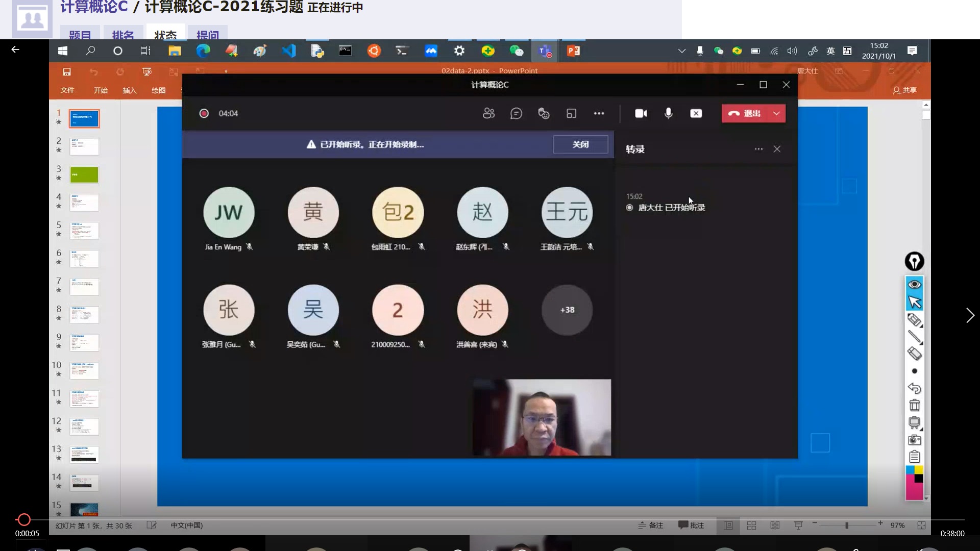Open the 文件 tab in PowerPoint
The image size is (980, 551).
[x=67, y=90]
